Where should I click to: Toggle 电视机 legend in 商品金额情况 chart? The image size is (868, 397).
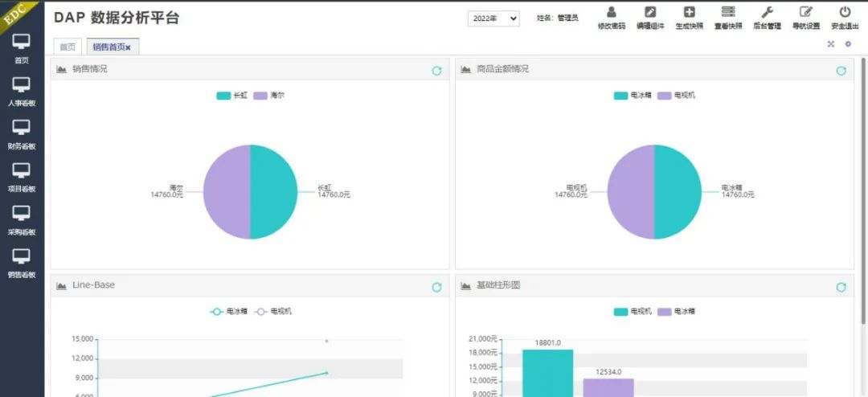[677, 96]
